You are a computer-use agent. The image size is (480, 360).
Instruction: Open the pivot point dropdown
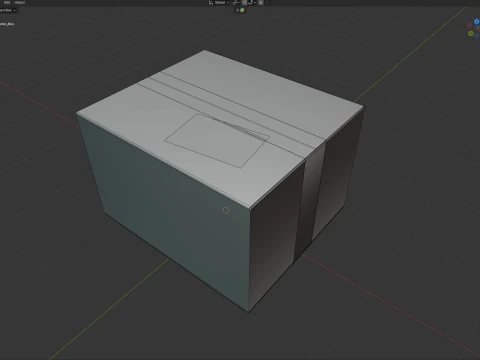coord(236,2)
